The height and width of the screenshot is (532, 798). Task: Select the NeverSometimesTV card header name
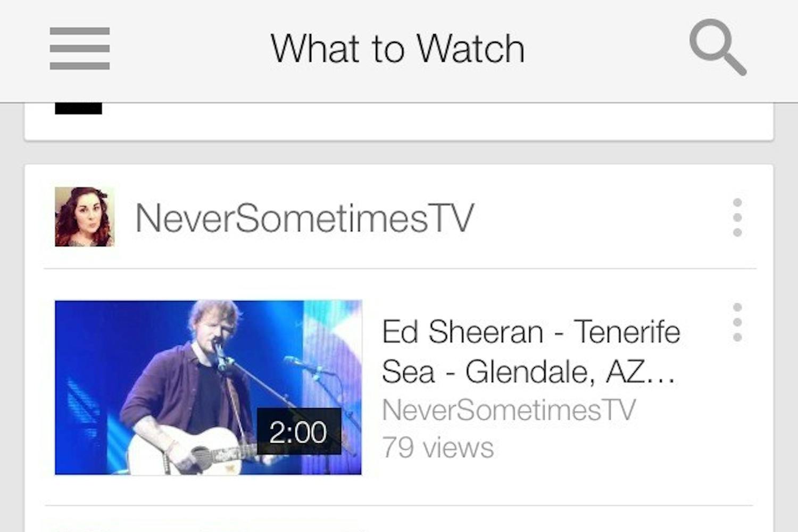click(304, 218)
